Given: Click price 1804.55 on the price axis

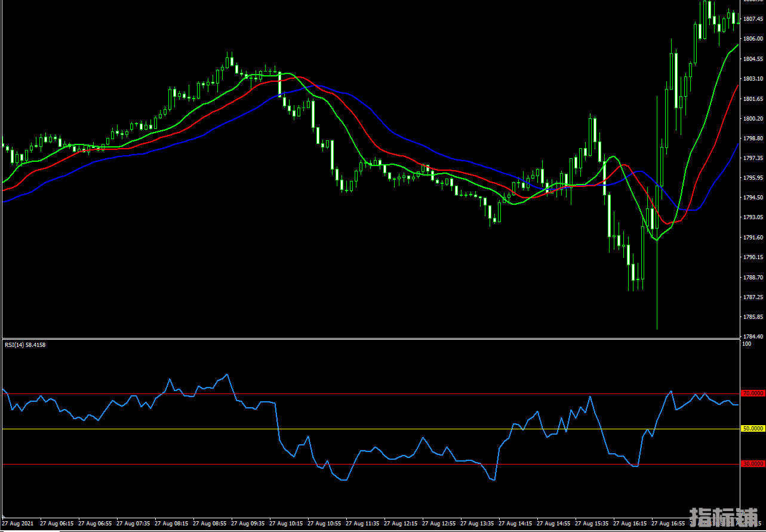Looking at the screenshot, I should (x=753, y=59).
